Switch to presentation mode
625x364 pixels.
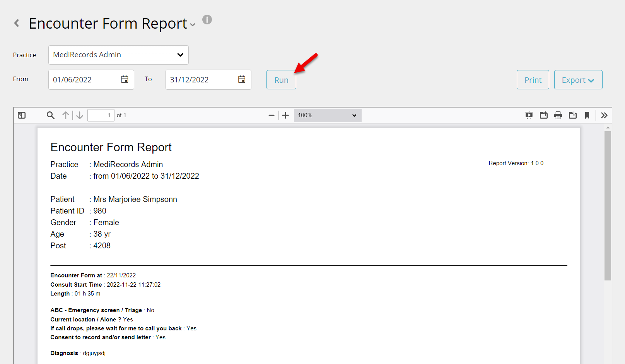(529, 115)
